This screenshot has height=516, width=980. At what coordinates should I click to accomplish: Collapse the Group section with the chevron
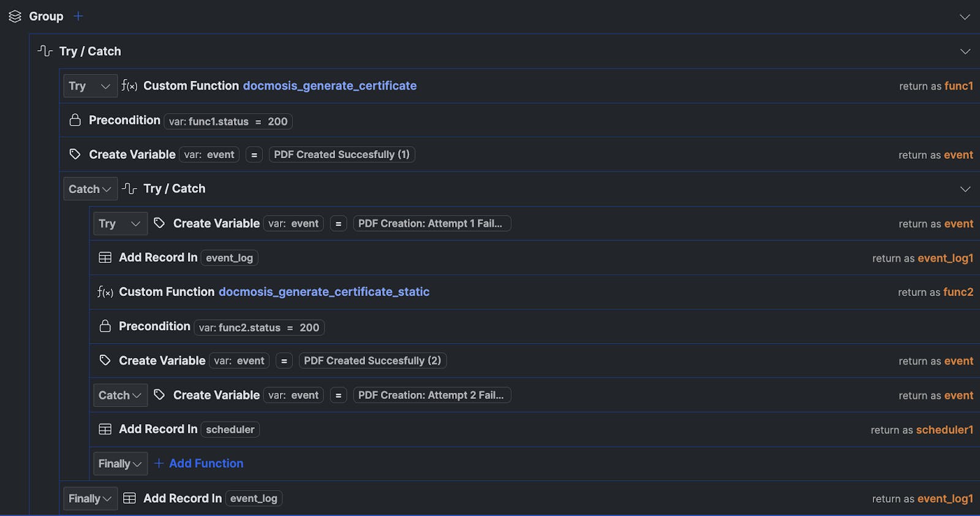[965, 17]
